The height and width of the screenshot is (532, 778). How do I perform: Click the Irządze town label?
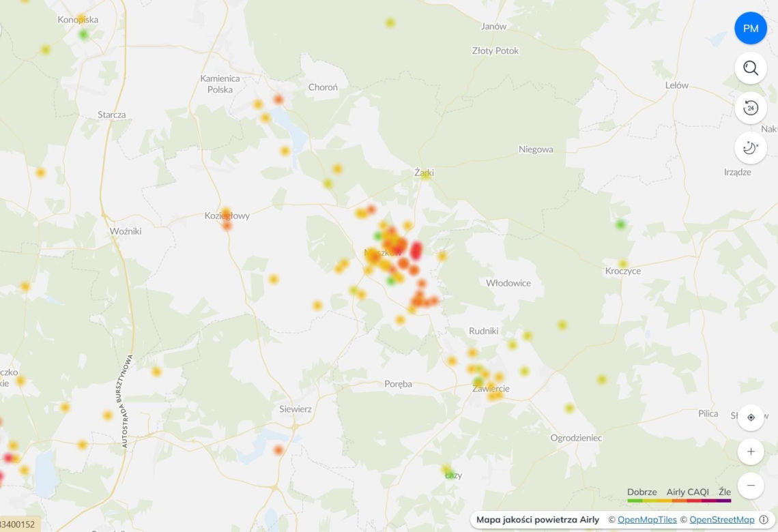[x=737, y=172]
